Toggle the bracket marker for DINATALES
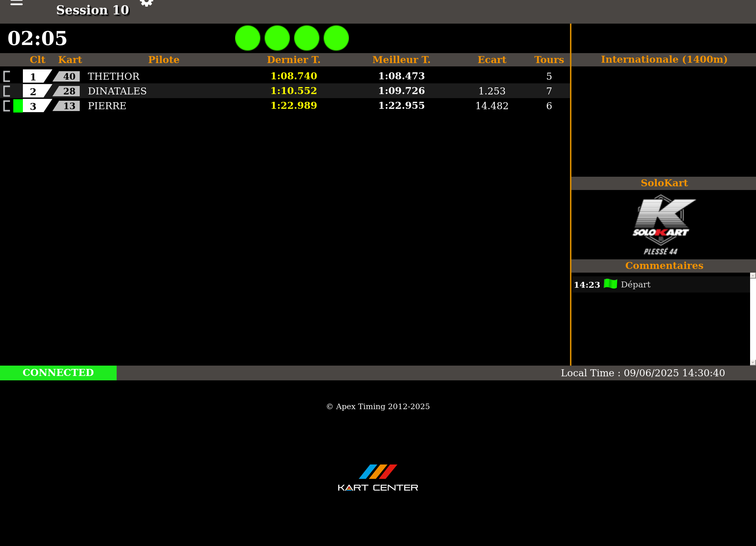Image resolution: width=756 pixels, height=546 pixels. [x=7, y=91]
